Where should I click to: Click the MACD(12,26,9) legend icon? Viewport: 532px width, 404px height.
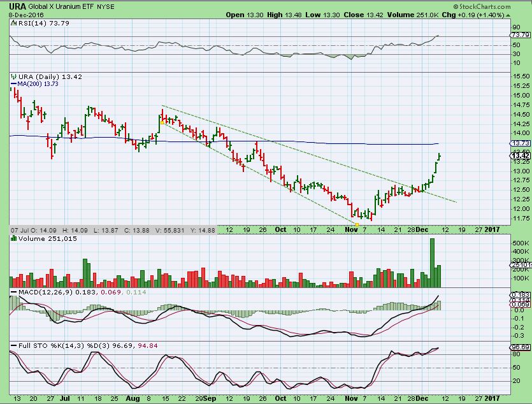(x=13, y=292)
